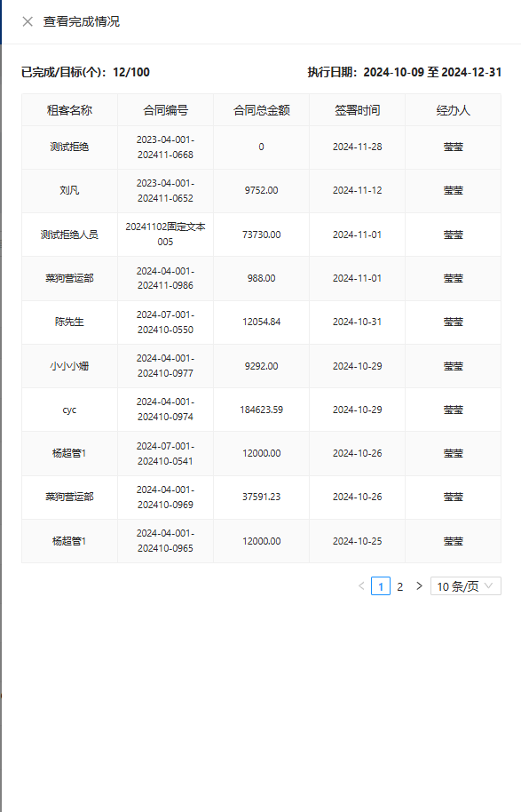Click the 签署时间 column header
Screen dimensions: 521x812
358,110
